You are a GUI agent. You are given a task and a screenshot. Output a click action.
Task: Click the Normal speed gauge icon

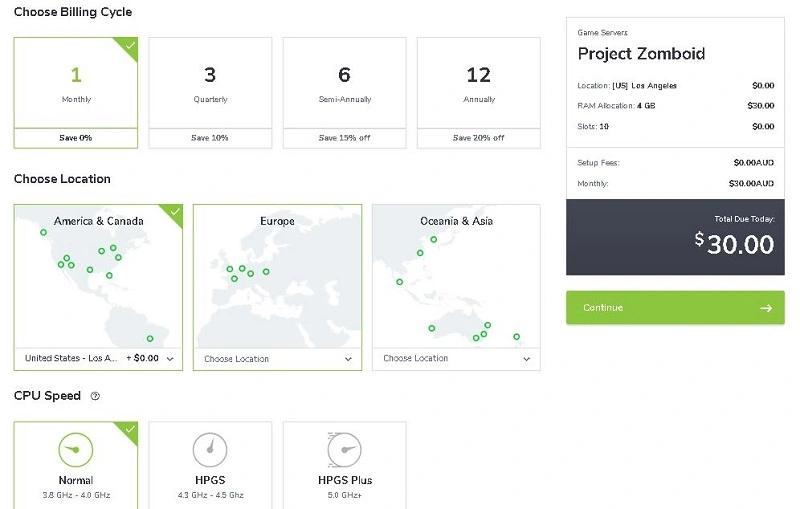click(x=76, y=450)
